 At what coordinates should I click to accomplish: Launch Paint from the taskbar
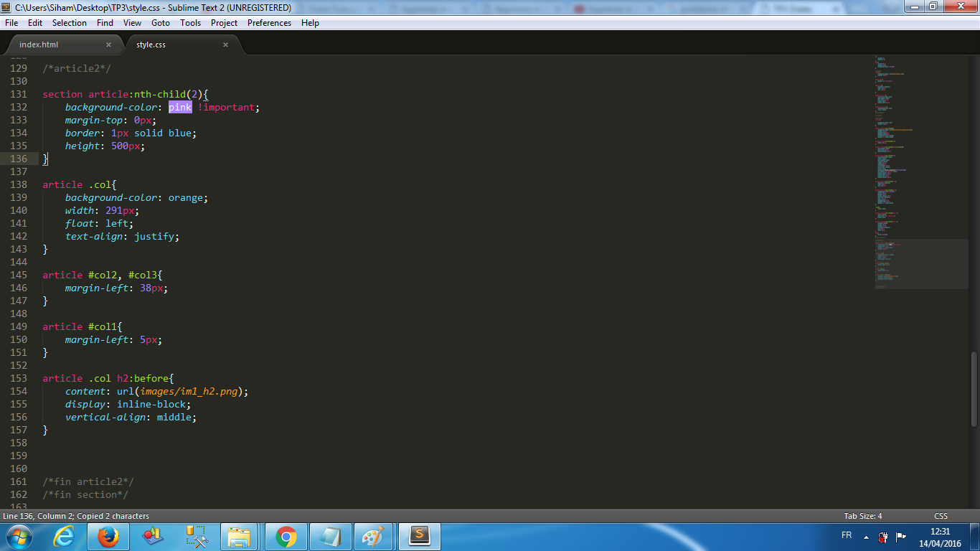(373, 536)
